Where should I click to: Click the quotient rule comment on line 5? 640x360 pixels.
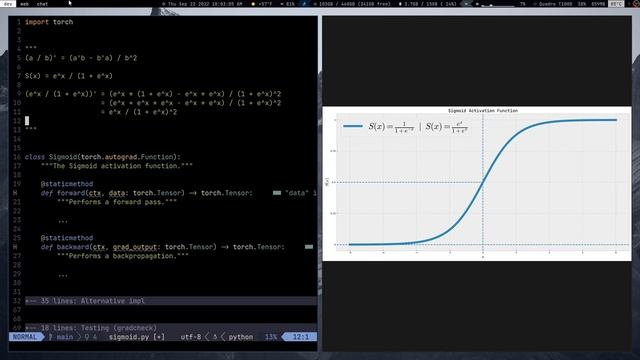click(x=81, y=58)
